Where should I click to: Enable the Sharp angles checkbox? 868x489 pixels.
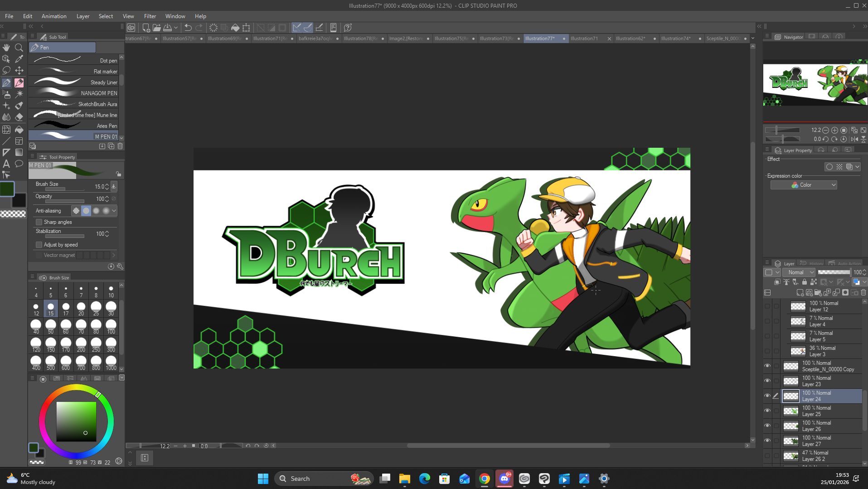point(39,222)
